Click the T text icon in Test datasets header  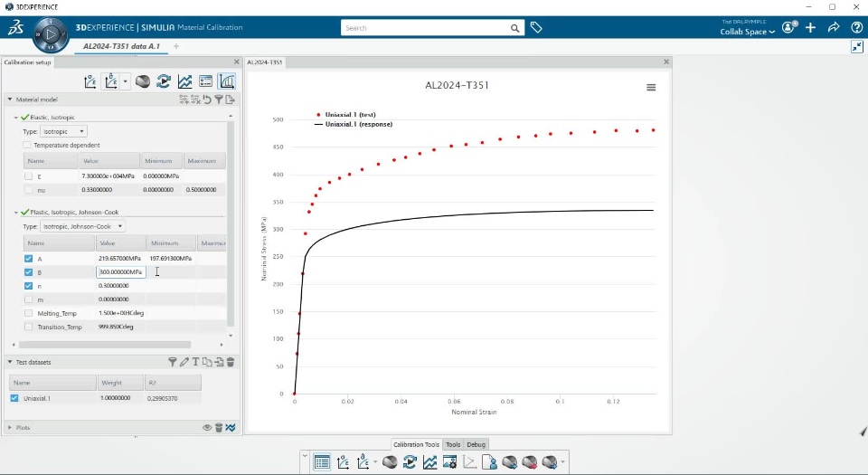[x=195, y=362]
